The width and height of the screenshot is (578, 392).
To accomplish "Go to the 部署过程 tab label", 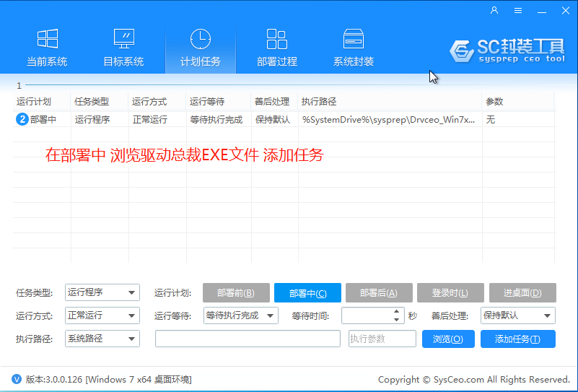I will tap(277, 61).
